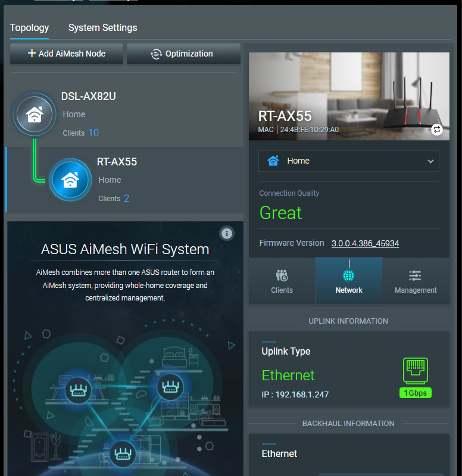Click the DSL-AX82U device name
The image size is (462, 476).
[x=88, y=96]
